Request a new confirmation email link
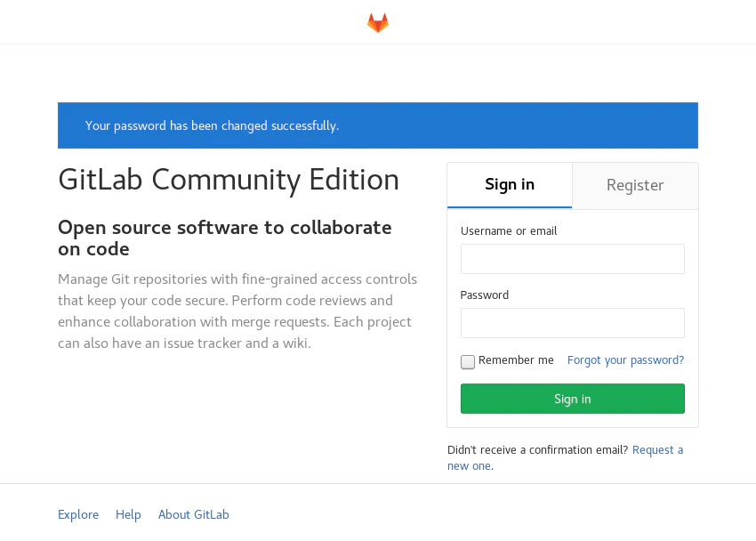This screenshot has width=756, height=541. click(x=657, y=450)
